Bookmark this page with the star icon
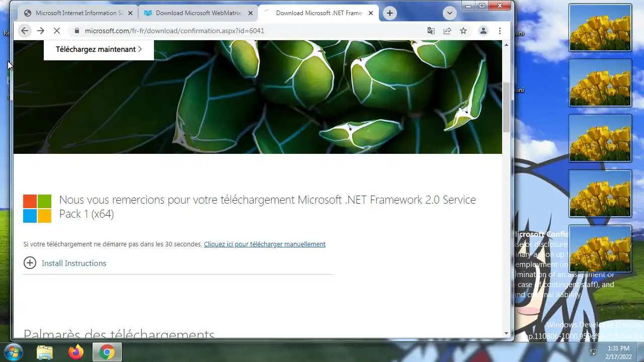Screen dimensions: 644x362 click(463, 31)
